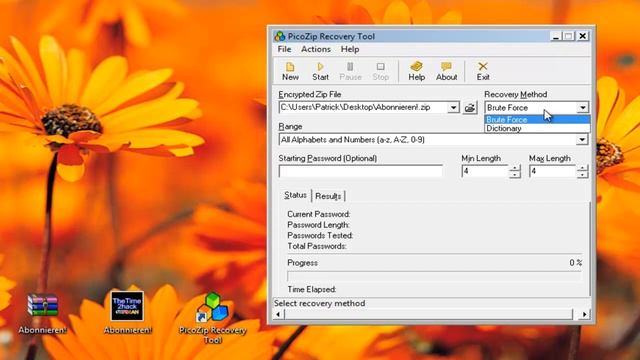The height and width of the screenshot is (360, 640).
Task: Click the 'Time Elapsed:' label
Action: pyautogui.click(x=312, y=289)
